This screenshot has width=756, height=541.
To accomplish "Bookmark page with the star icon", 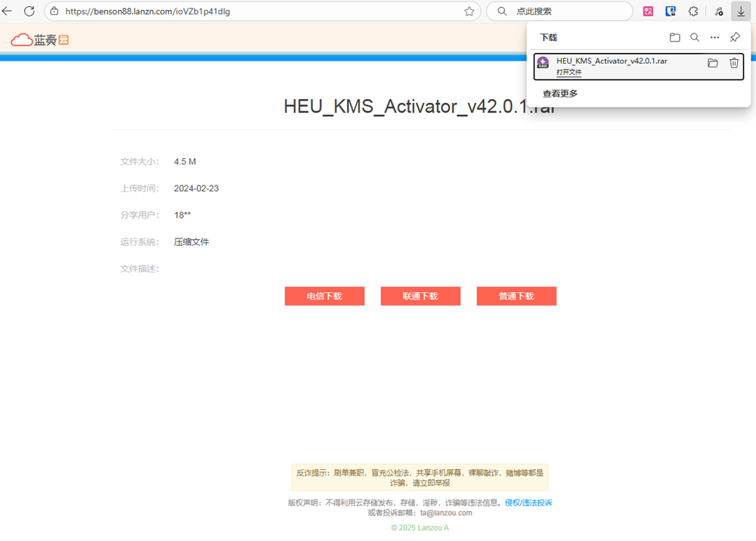I will pos(469,11).
